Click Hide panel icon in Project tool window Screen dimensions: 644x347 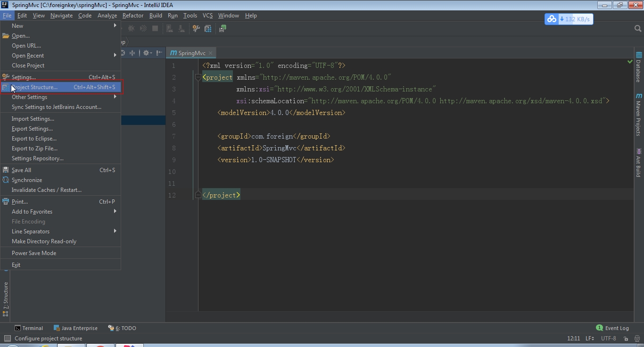pos(159,53)
